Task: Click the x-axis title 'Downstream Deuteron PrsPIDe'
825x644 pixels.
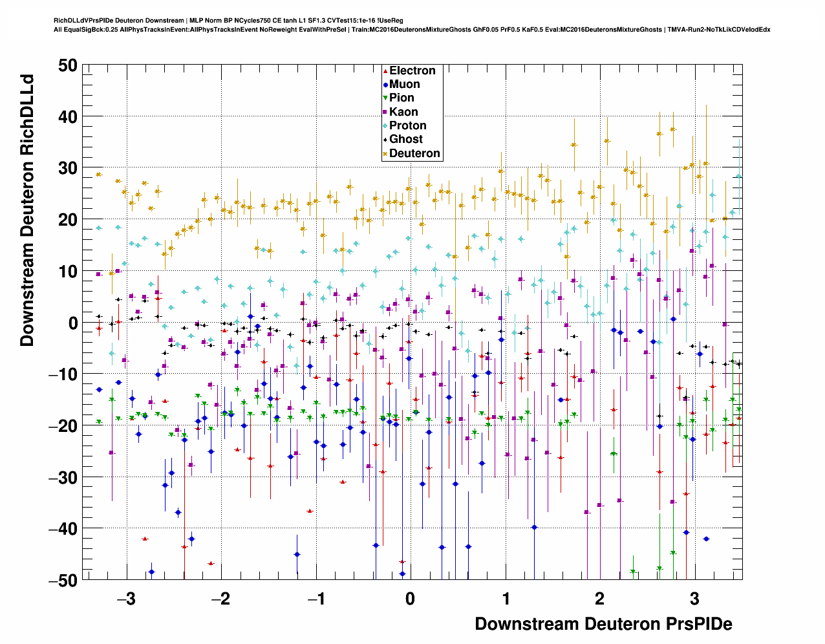Action: click(x=603, y=624)
